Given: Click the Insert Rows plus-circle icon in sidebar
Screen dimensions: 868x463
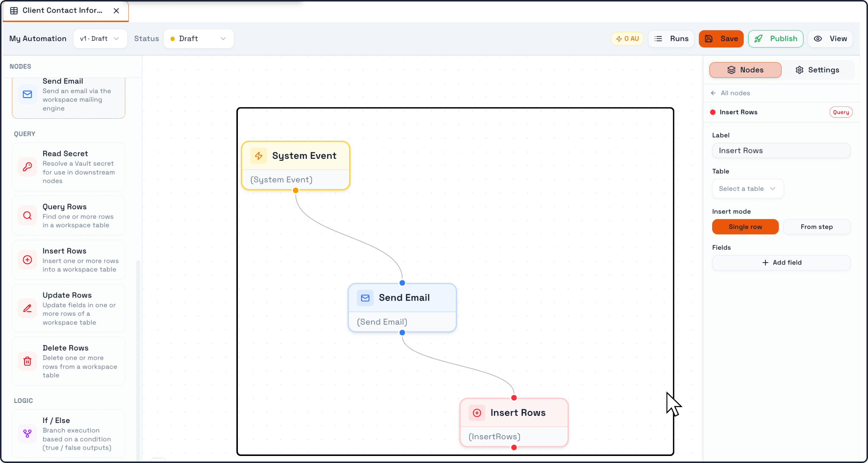Looking at the screenshot, I should click(27, 260).
